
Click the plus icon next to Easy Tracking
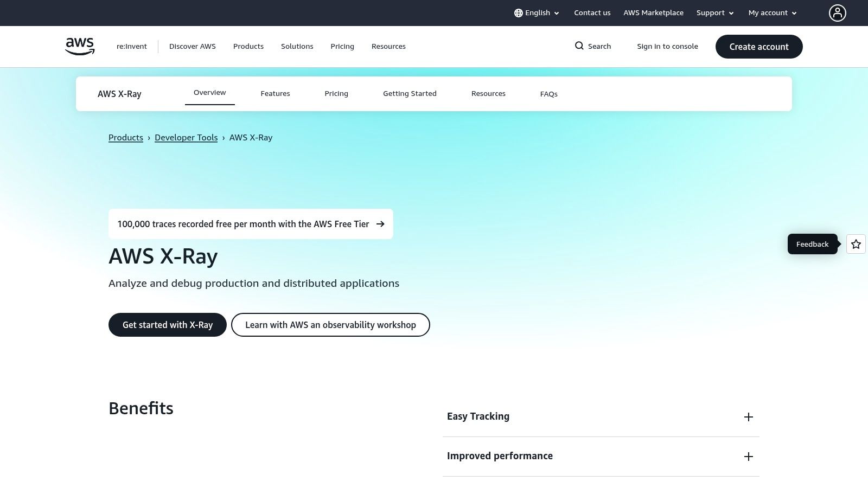pos(749,417)
